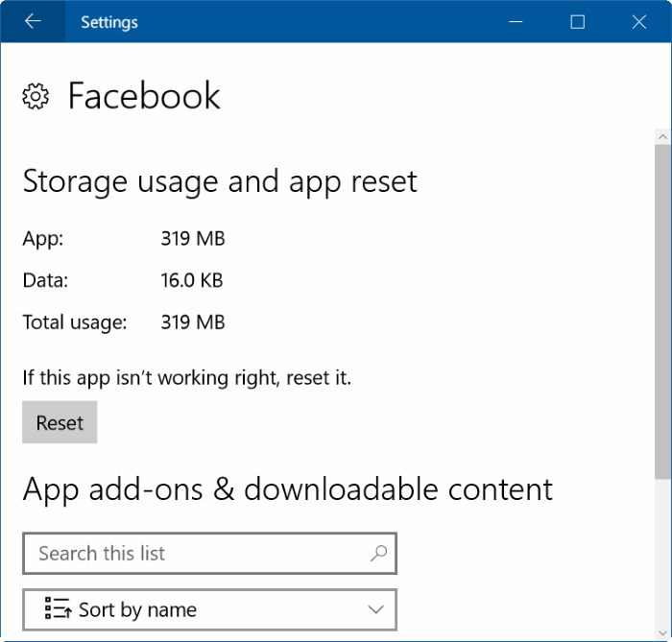Click the Total usage label
Screen dimensions: 672x642
tap(75, 322)
